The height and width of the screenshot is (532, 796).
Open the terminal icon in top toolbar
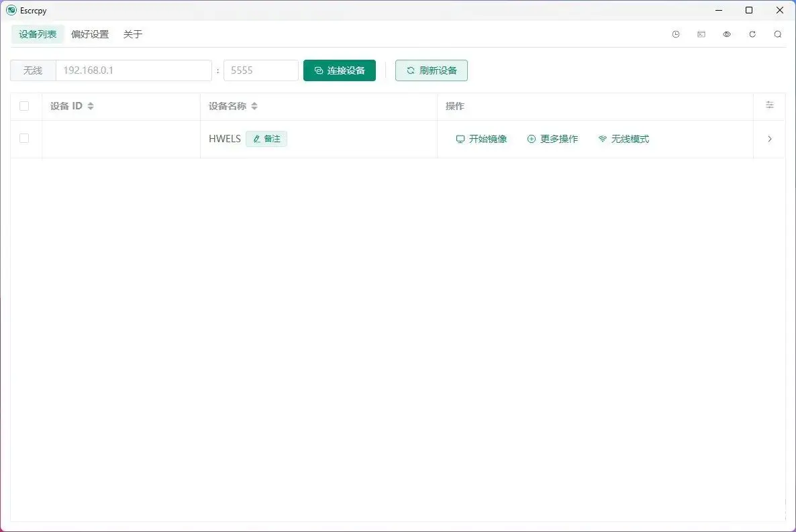(701, 34)
